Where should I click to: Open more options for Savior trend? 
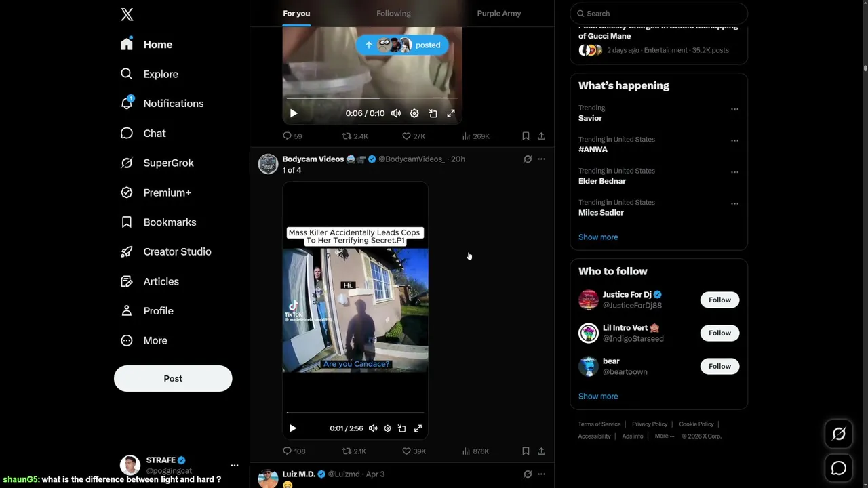pos(734,109)
